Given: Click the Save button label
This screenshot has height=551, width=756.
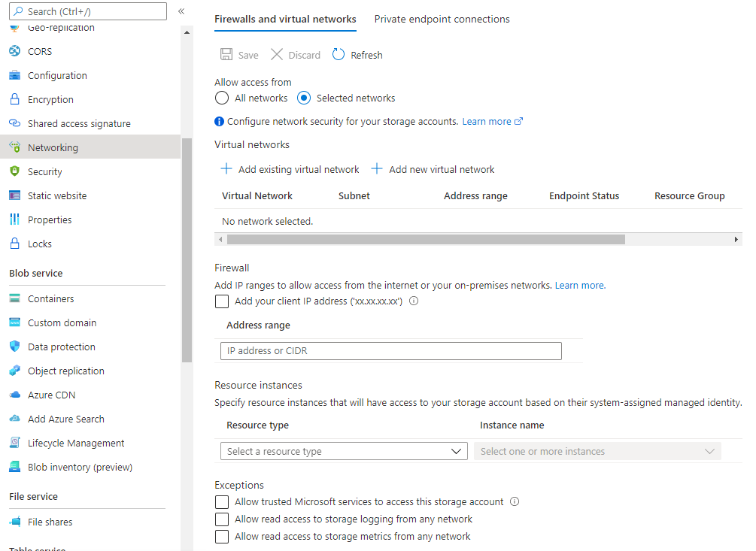Looking at the screenshot, I should pos(248,56).
